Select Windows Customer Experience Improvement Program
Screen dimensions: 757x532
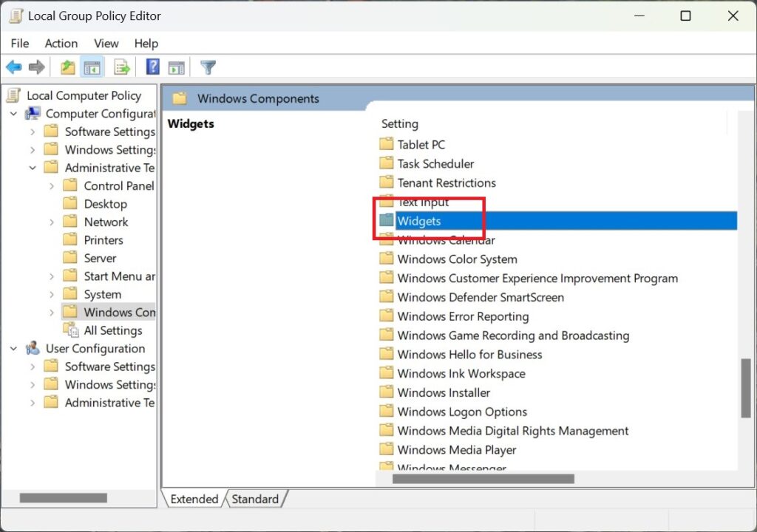coord(537,278)
